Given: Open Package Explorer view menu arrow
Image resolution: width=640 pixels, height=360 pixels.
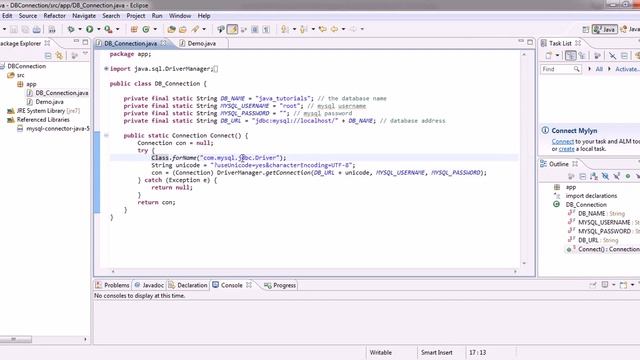Looking at the screenshot, I should tap(85, 54).
